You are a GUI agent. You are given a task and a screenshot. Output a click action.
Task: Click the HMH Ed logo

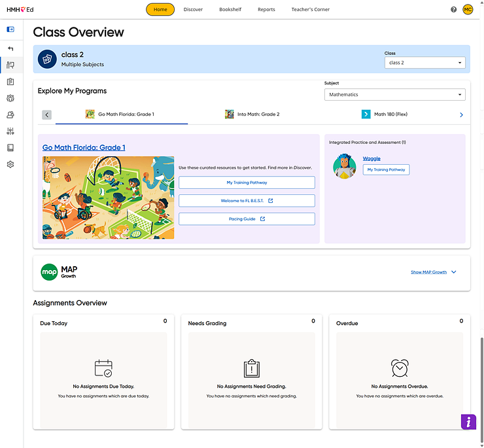pyautogui.click(x=20, y=10)
